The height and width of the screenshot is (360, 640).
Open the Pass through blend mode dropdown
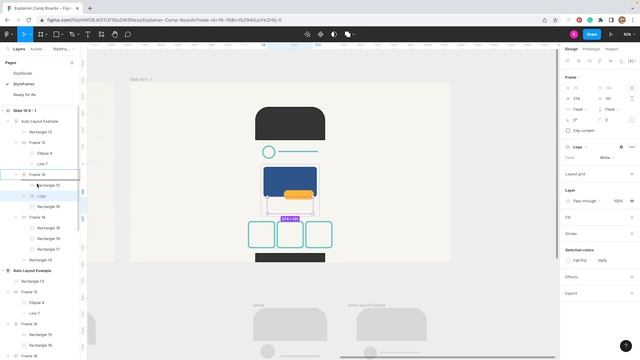587,201
